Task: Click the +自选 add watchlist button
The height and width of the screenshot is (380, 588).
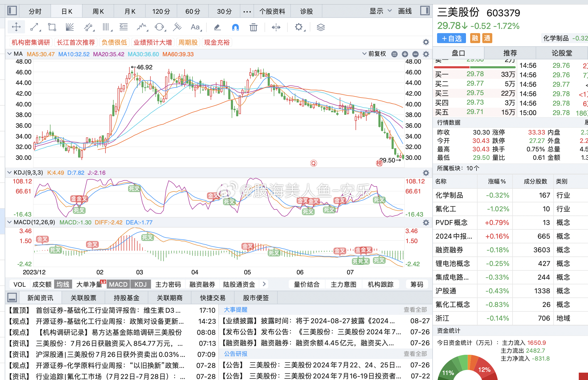Action: click(x=451, y=38)
